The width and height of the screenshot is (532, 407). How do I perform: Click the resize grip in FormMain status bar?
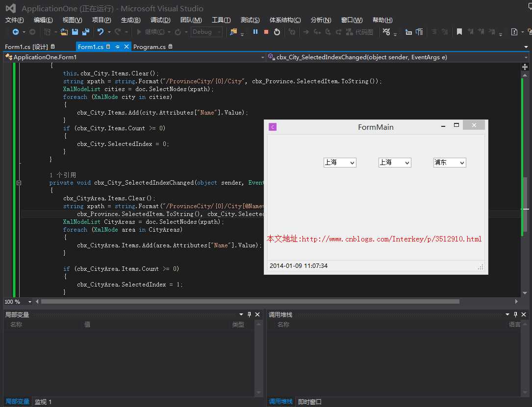(x=481, y=267)
